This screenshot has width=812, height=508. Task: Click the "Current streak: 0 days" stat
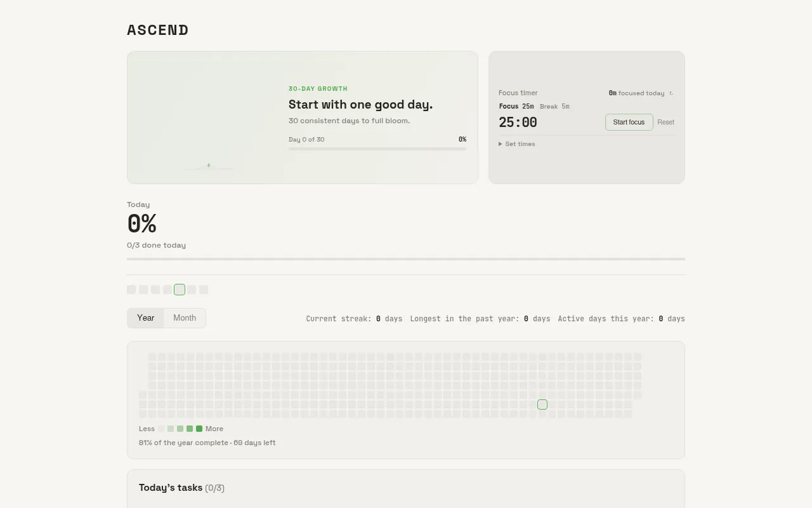pyautogui.click(x=354, y=319)
